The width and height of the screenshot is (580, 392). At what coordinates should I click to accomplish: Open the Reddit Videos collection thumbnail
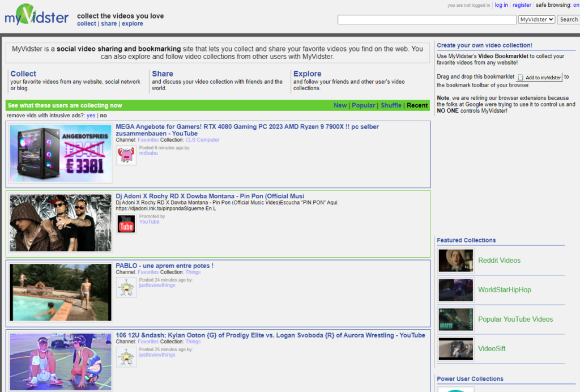point(456,261)
